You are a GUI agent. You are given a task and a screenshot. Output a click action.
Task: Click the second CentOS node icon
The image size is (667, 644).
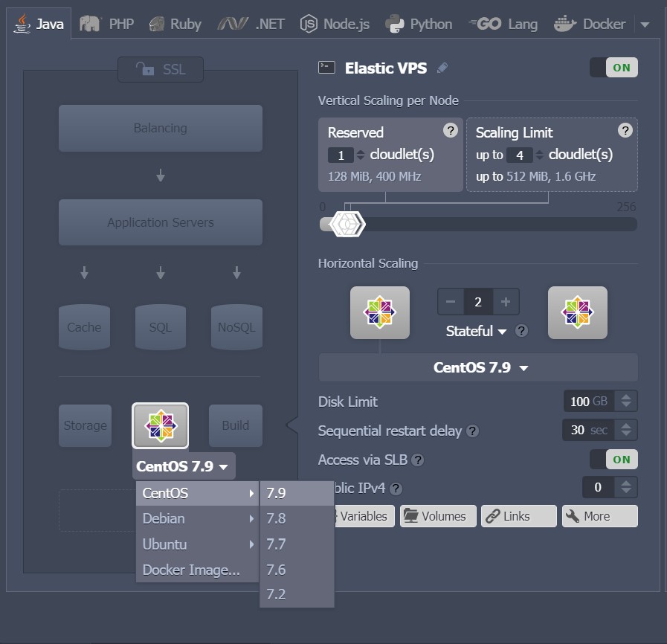(578, 312)
